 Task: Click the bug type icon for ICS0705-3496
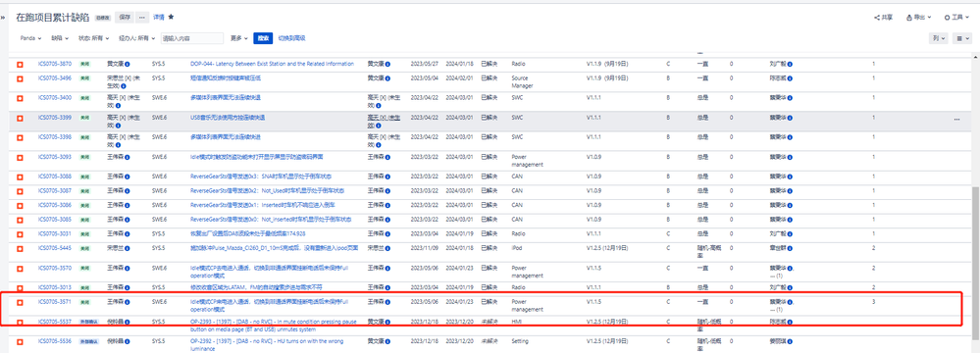click(x=20, y=78)
